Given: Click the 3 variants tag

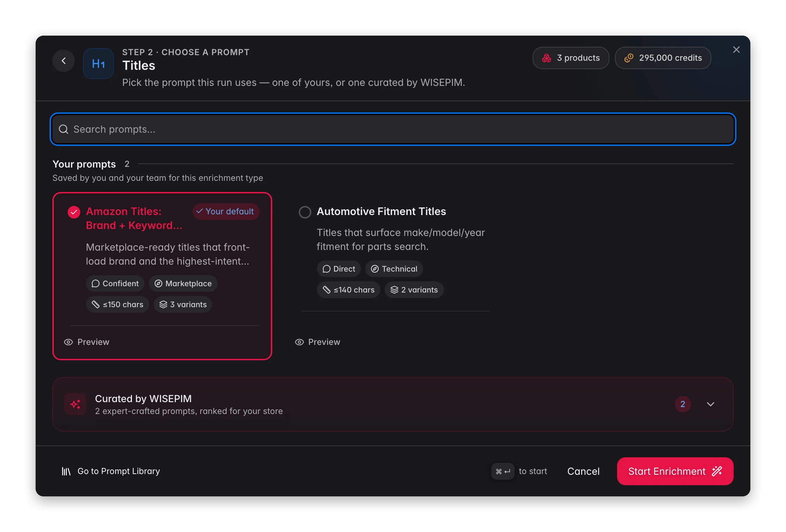Looking at the screenshot, I should [183, 304].
